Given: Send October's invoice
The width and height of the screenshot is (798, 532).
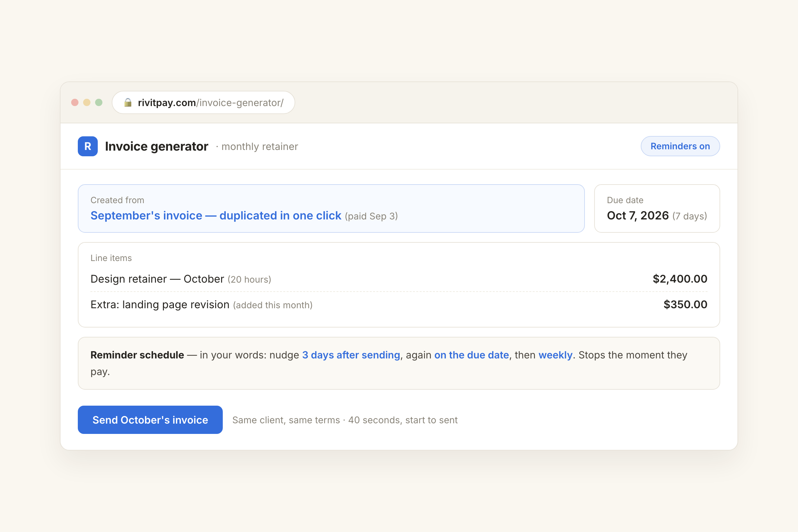Looking at the screenshot, I should [150, 420].
